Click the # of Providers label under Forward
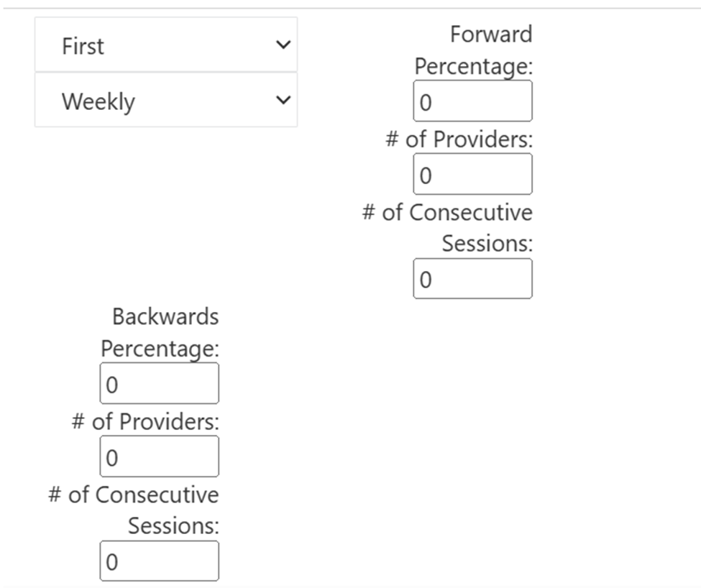 coord(459,139)
